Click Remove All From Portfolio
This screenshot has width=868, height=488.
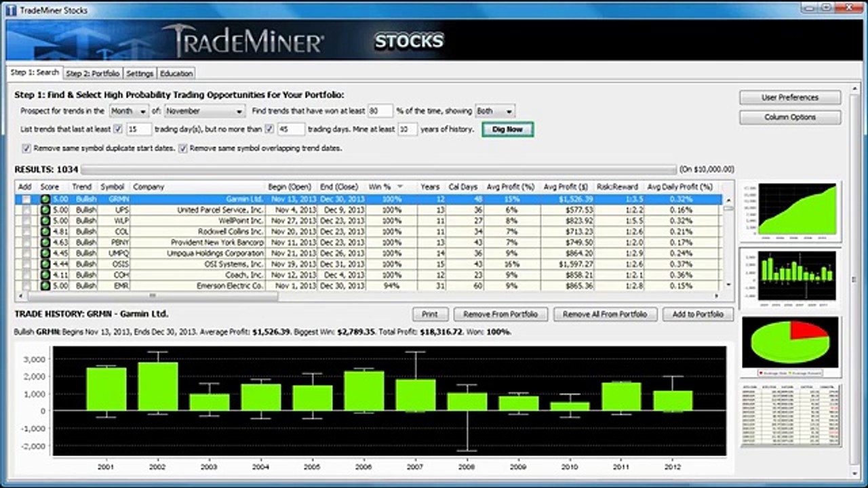point(605,314)
